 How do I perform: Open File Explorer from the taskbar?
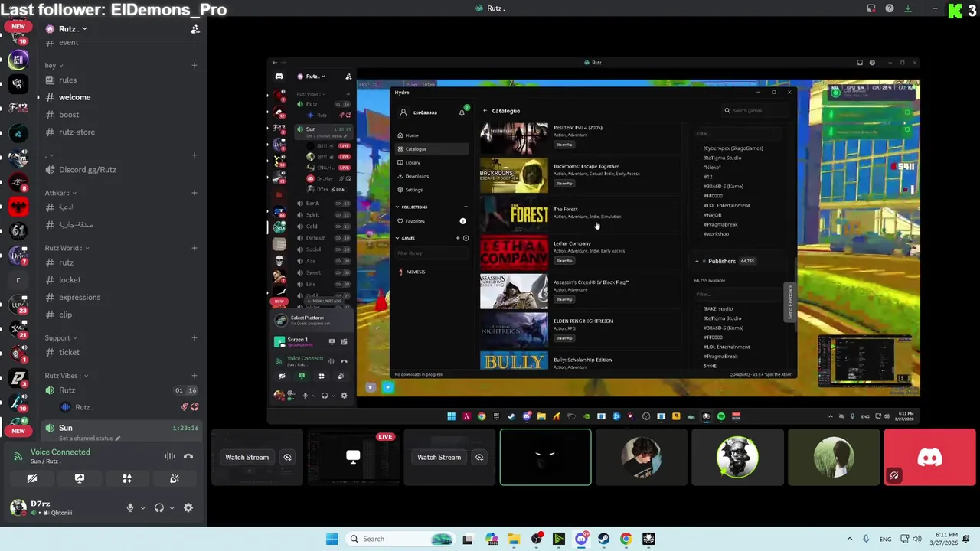[x=514, y=539]
